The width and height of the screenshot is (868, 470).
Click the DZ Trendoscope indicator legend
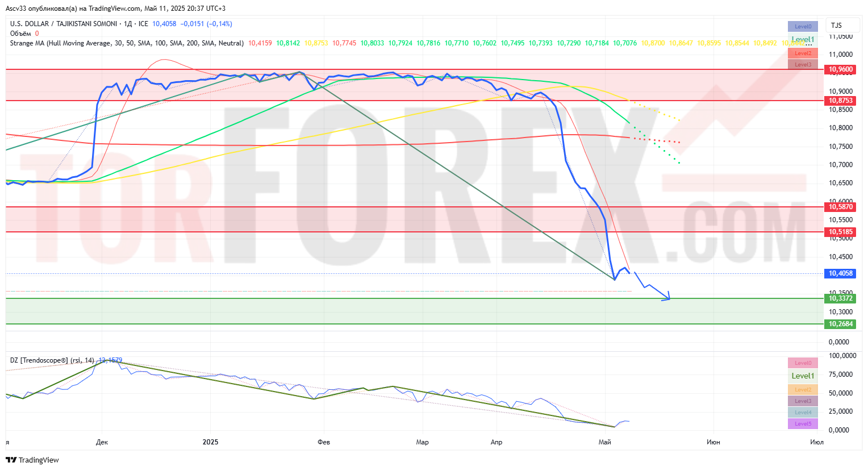[x=52, y=360]
